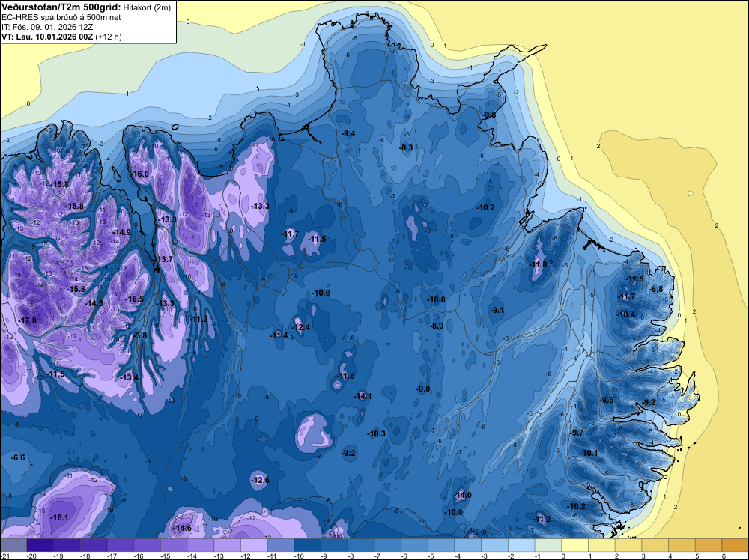Click the '(+12 h)' forecast offset text
Image resolution: width=749 pixels, height=560 pixels.
pos(109,37)
